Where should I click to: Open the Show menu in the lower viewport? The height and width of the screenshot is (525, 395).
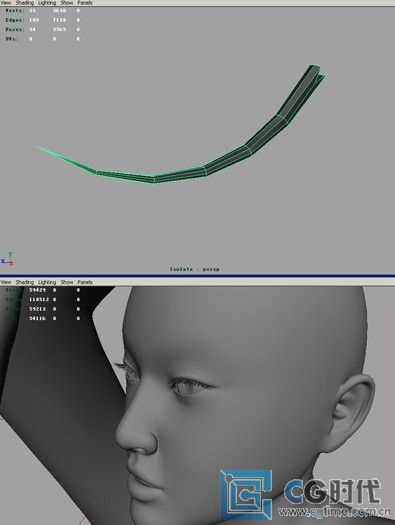click(x=67, y=282)
